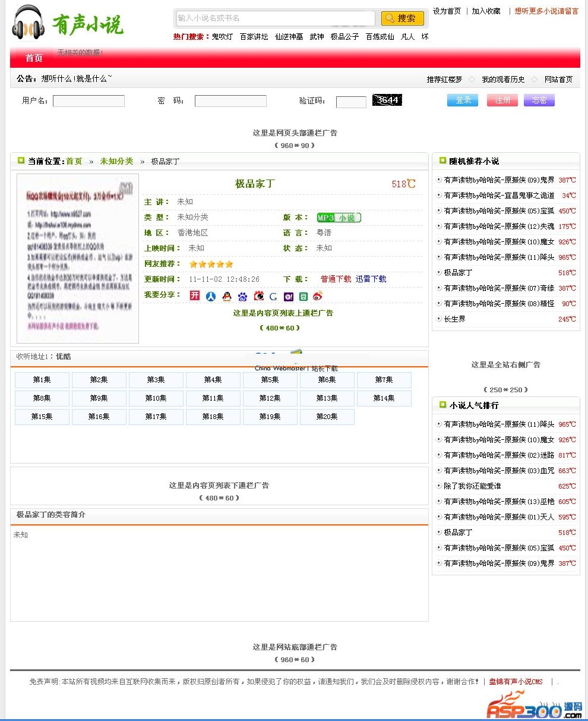588x721 pixels.
Task: Focus the 用户名 username field
Action: coord(88,101)
